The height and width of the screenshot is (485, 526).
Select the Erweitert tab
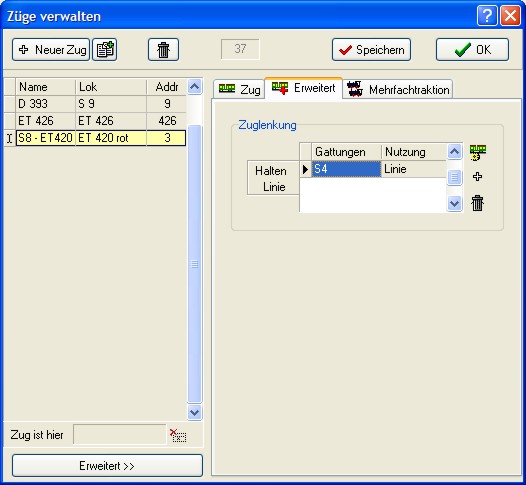click(304, 88)
